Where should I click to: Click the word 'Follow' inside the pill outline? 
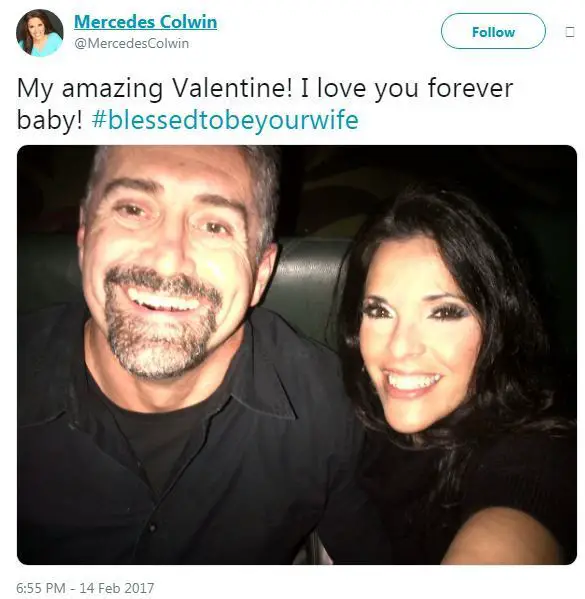[x=493, y=32]
